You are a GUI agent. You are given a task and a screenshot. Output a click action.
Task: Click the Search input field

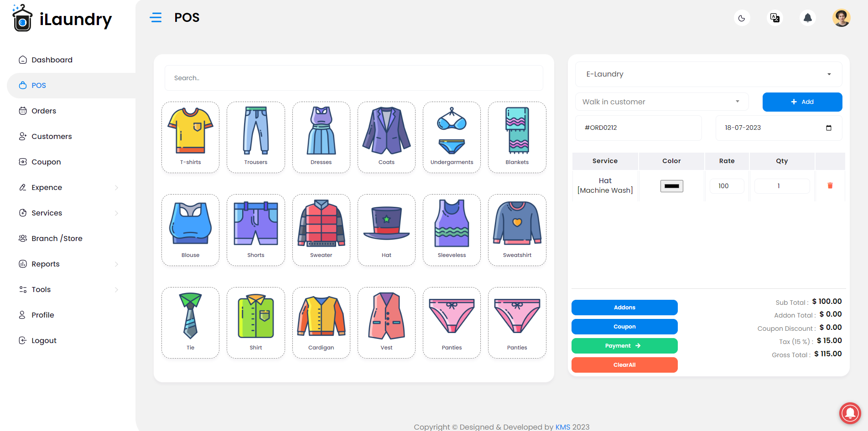[354, 78]
